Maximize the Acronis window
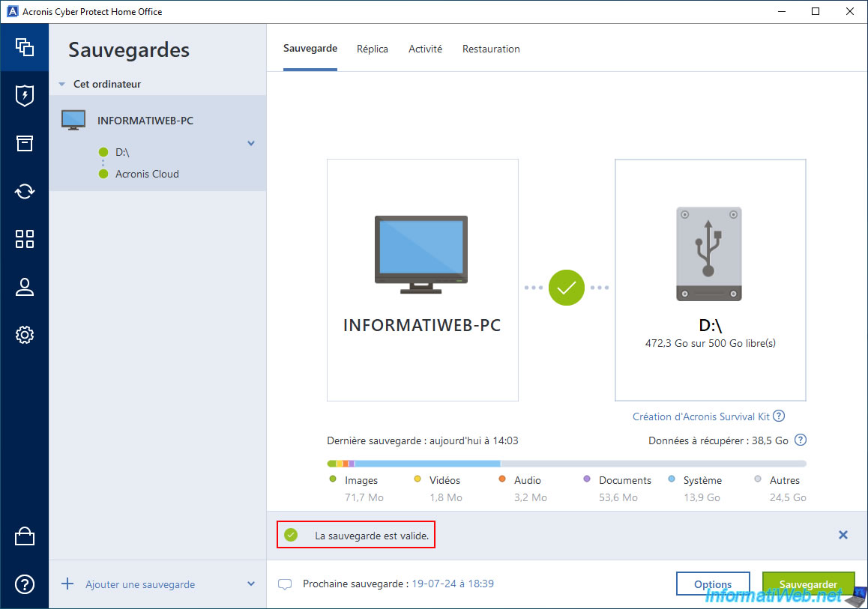Screen dimensions: 868x609 (x=816, y=12)
